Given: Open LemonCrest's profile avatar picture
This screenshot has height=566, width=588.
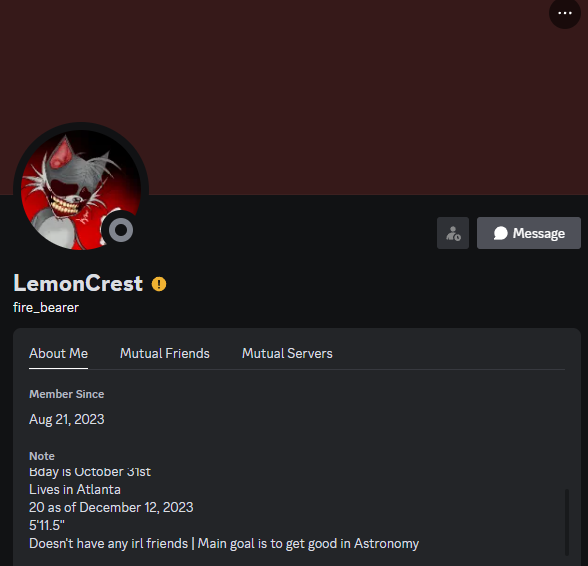Looking at the screenshot, I should click(81, 190).
